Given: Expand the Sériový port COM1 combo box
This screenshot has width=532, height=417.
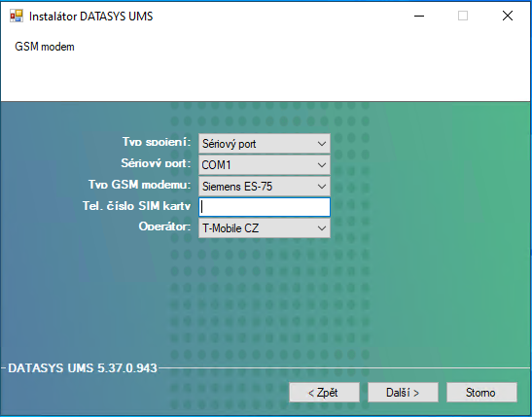Looking at the screenshot, I should pos(264,165).
